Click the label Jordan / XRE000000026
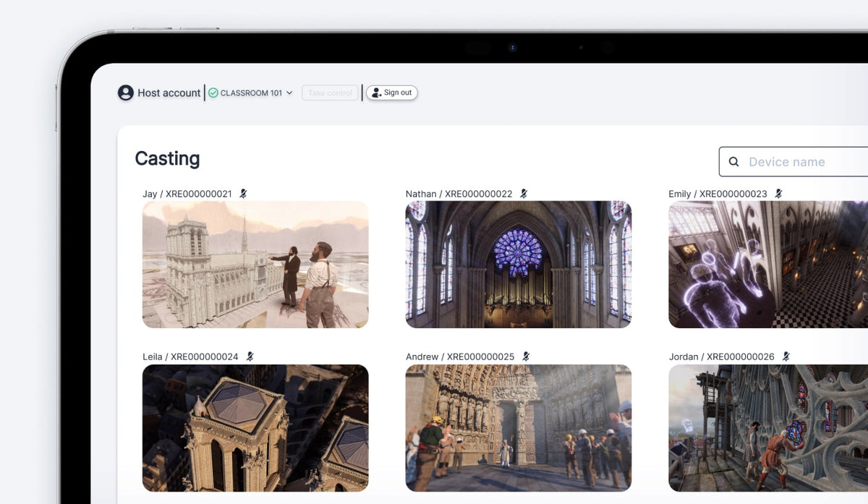 tap(721, 356)
